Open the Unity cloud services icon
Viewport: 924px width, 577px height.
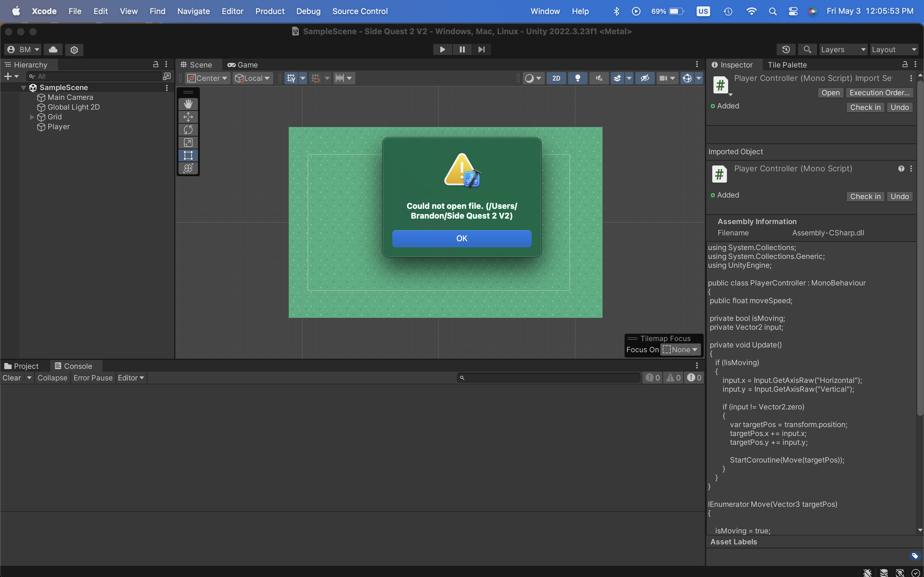[x=53, y=49]
